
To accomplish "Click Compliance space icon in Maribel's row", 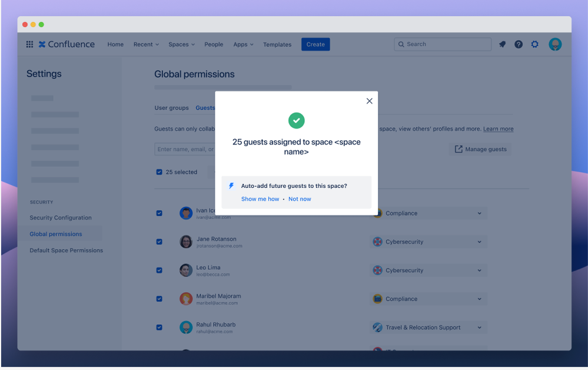I will tap(378, 299).
